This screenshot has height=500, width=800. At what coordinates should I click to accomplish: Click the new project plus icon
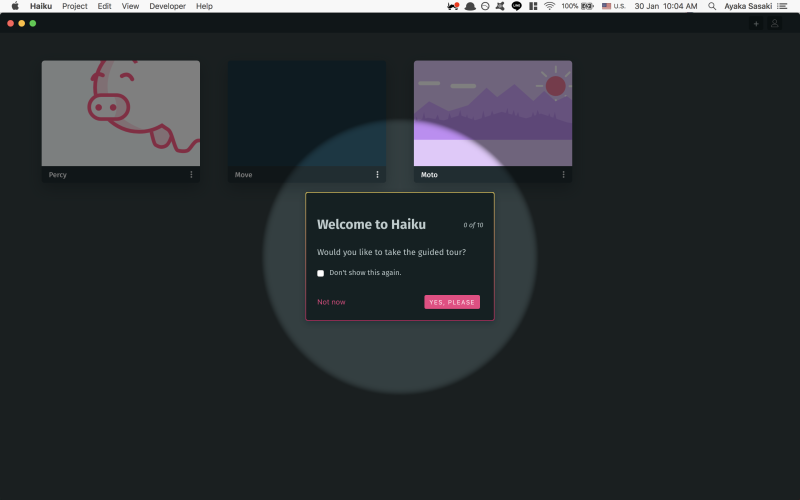coord(756,23)
